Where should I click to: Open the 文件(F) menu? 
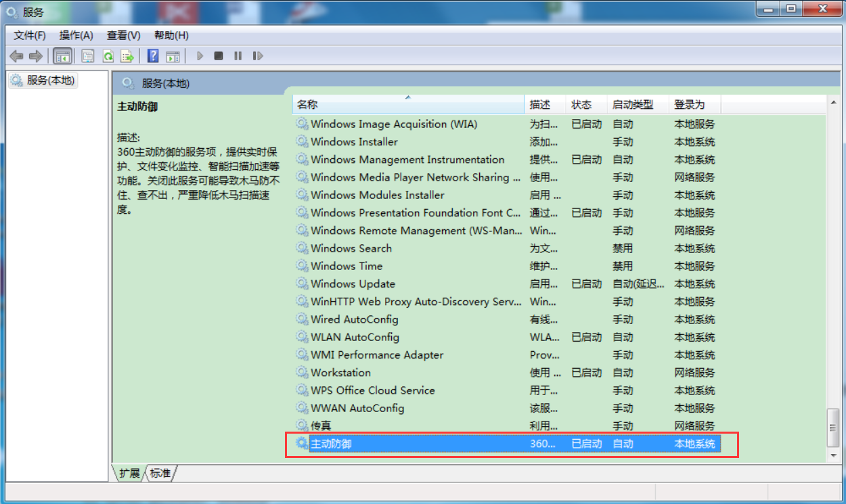(30, 35)
